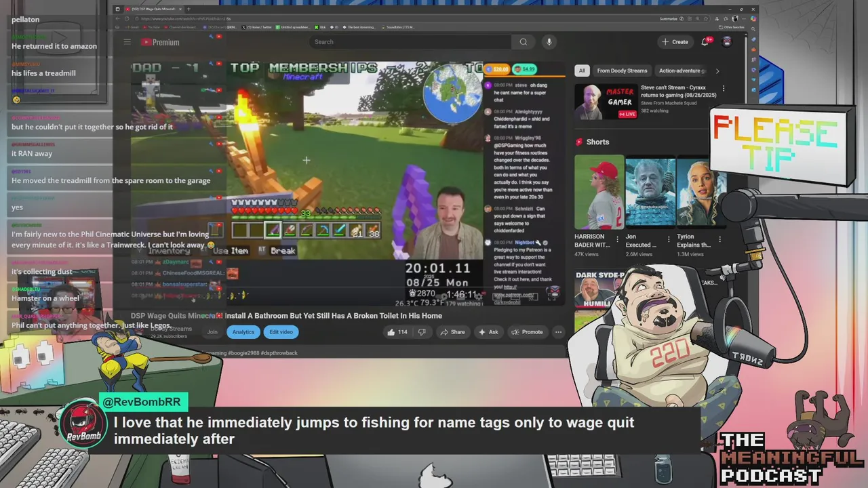Click the browser back arrow
The height and width of the screenshot is (488, 868).
click(x=118, y=18)
